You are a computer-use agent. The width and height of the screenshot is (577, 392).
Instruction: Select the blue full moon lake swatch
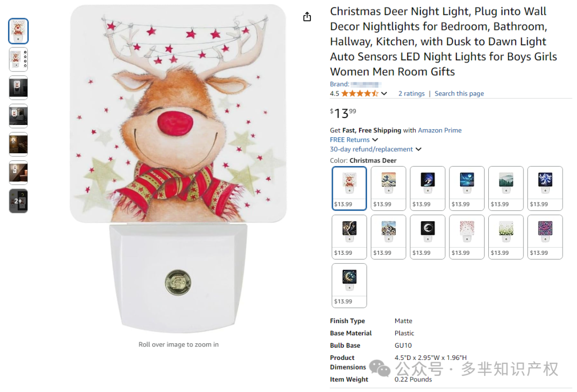pos(466,188)
